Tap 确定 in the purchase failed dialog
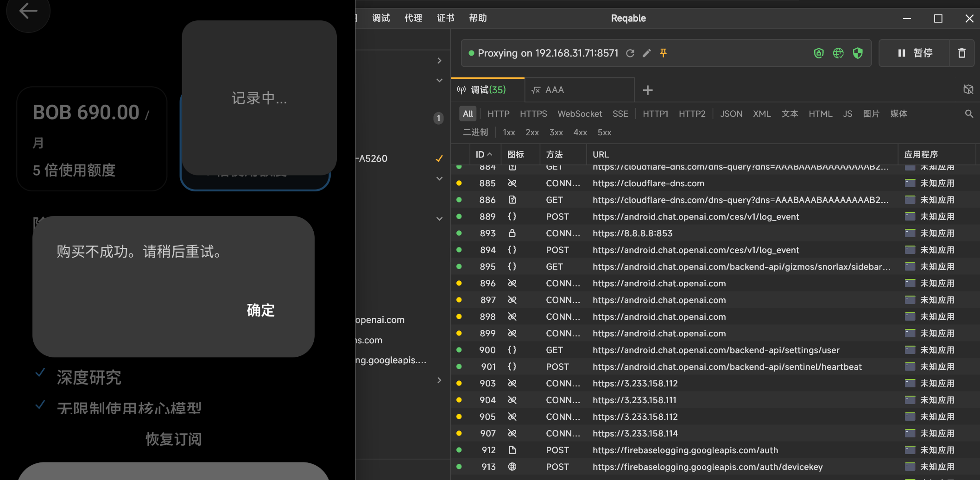The width and height of the screenshot is (980, 480). (x=260, y=310)
